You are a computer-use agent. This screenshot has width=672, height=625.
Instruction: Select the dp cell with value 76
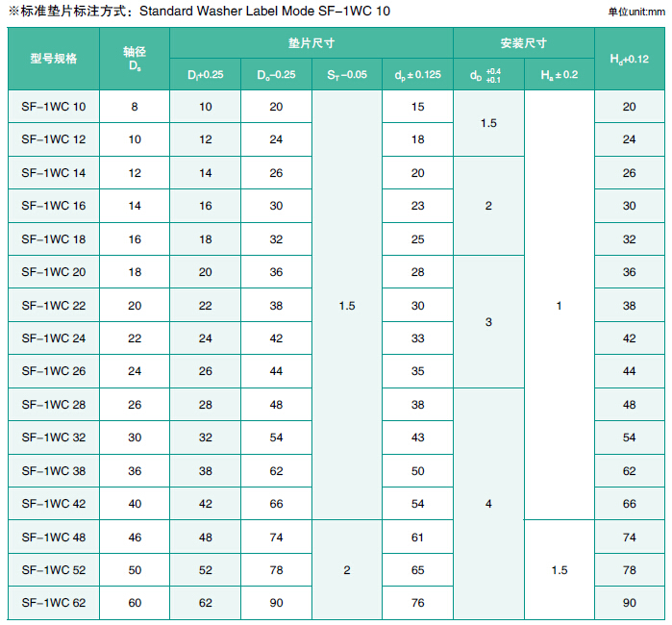coord(417,603)
